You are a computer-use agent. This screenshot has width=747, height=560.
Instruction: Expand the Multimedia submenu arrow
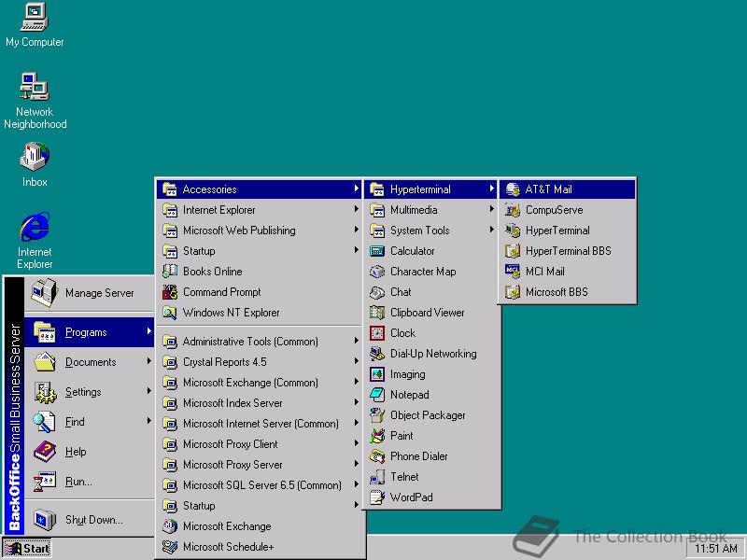[x=492, y=209]
